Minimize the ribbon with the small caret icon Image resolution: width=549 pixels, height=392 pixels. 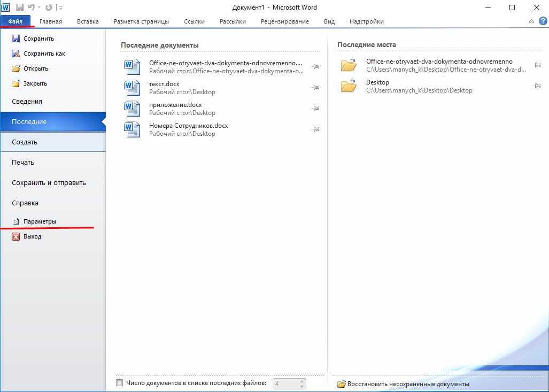(531, 21)
